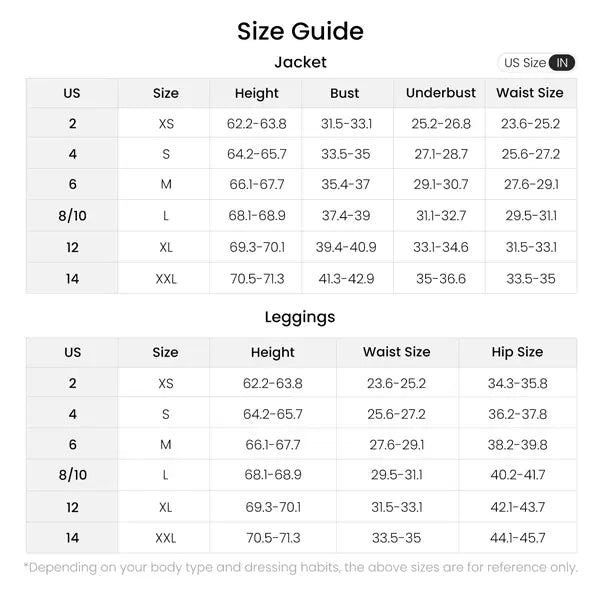Image resolution: width=600 pixels, height=600 pixels.
Task: Select the US Size toggle option
Action: (524, 63)
